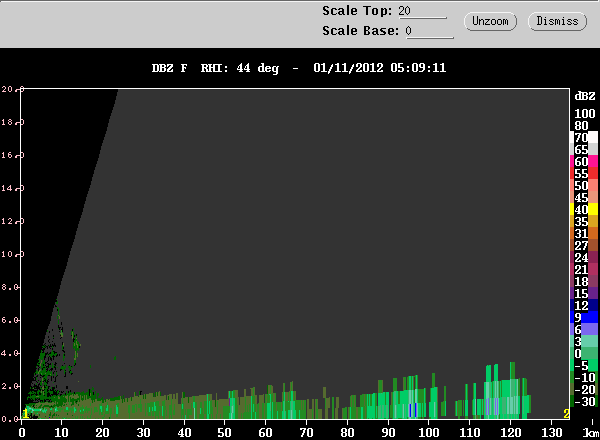
Task: Click the 100 km range axis label
Action: tap(429, 433)
